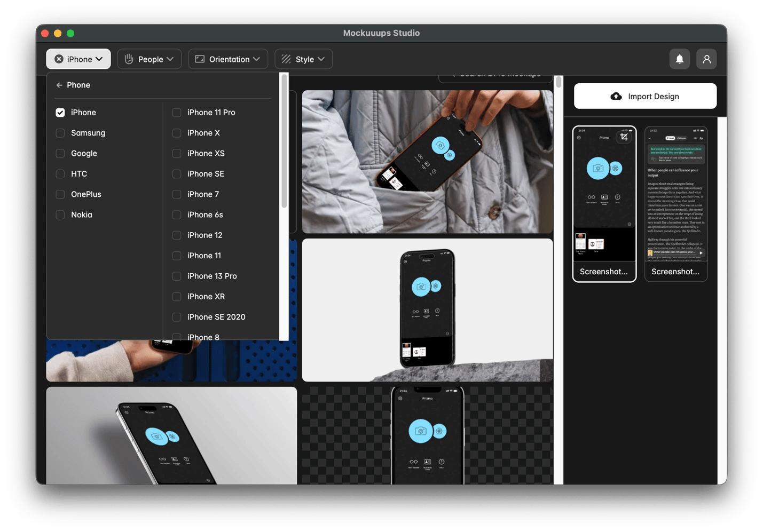Enable the iPhone XS checkbox
This screenshot has width=763, height=532.
pyautogui.click(x=177, y=154)
